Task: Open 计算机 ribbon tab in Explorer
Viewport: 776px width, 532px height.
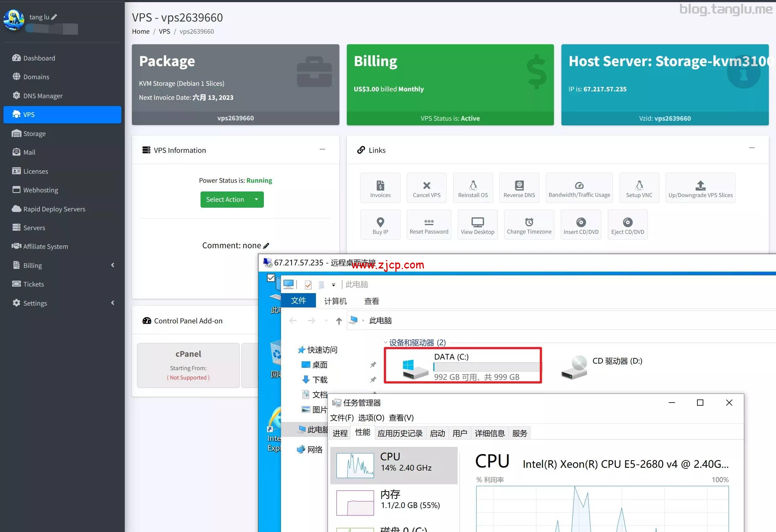Action: [x=335, y=301]
